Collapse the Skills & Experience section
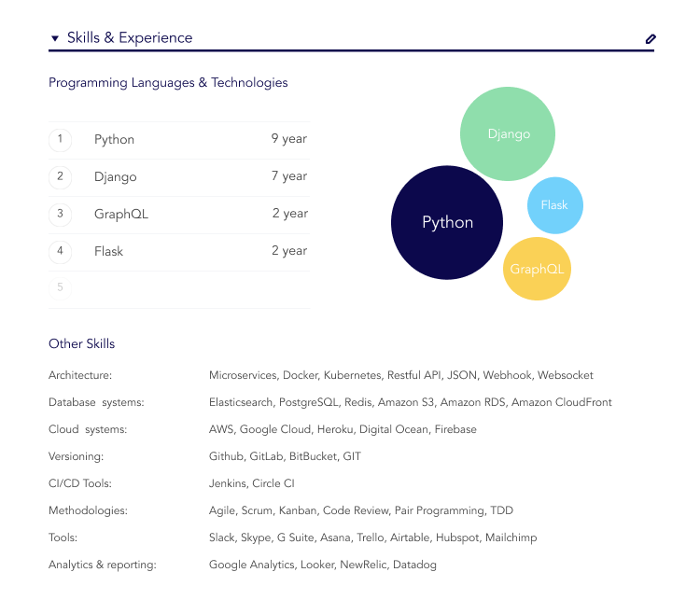 [55, 39]
